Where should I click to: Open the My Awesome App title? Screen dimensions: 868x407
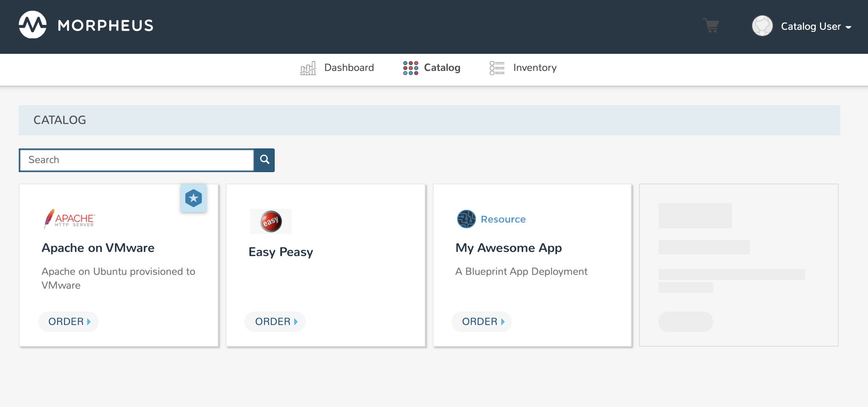(x=509, y=248)
